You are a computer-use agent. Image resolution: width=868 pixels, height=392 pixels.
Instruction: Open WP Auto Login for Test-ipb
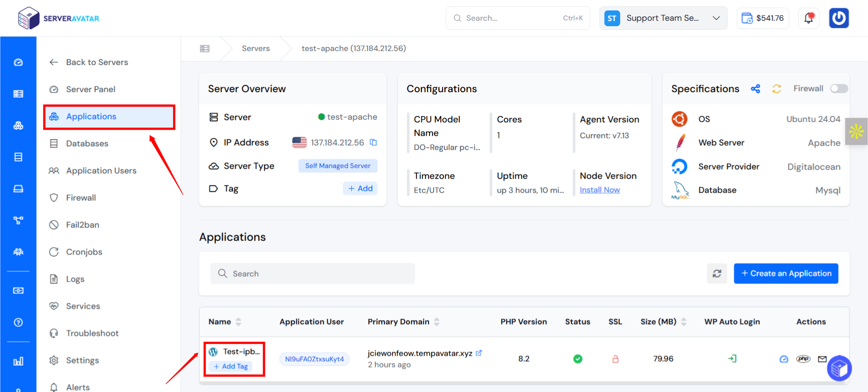(x=732, y=359)
